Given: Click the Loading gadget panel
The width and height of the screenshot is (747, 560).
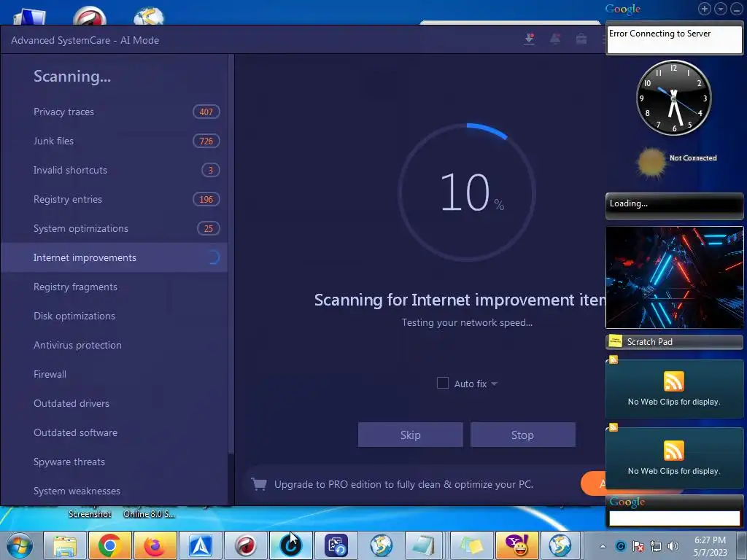Looking at the screenshot, I should coord(674,206).
